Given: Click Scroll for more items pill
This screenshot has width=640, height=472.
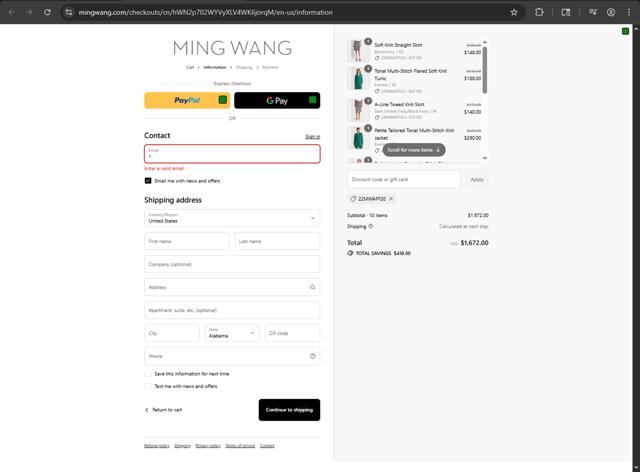Looking at the screenshot, I should point(414,150).
